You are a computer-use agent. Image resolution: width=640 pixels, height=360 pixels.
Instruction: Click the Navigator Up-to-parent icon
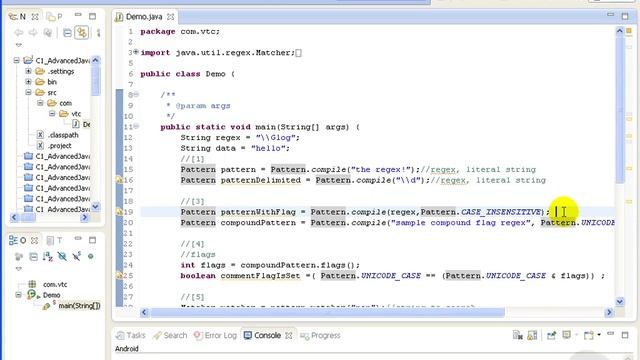click(x=48, y=33)
